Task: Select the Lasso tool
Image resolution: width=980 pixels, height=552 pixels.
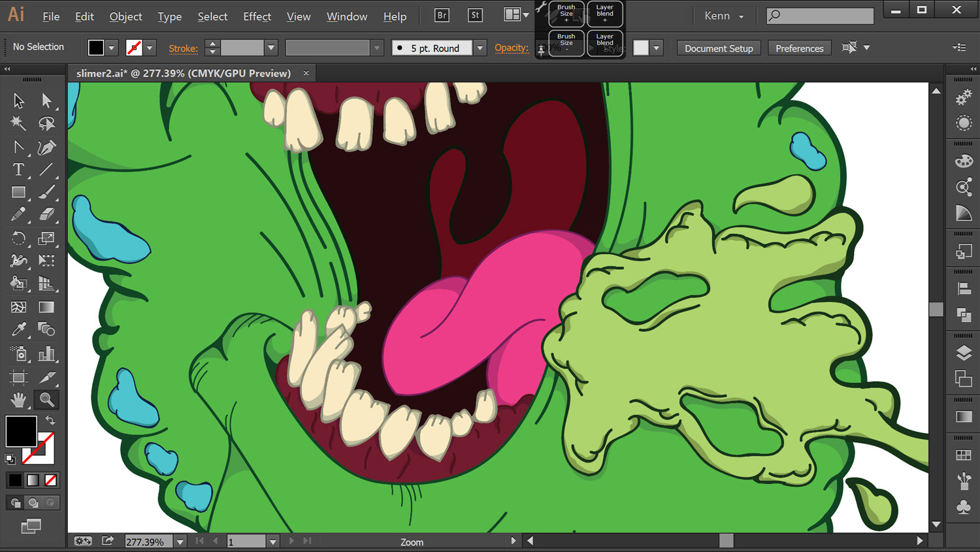Action: point(46,123)
